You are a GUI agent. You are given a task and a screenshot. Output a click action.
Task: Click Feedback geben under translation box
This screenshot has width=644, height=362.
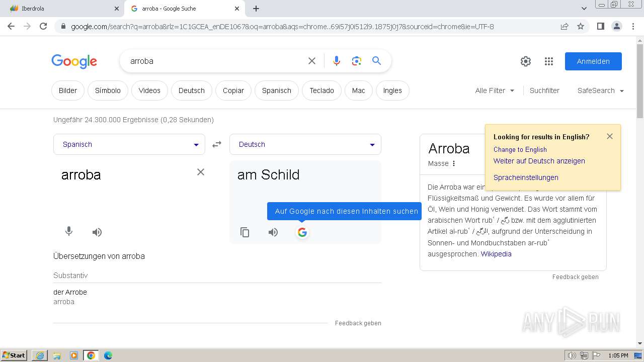358,323
